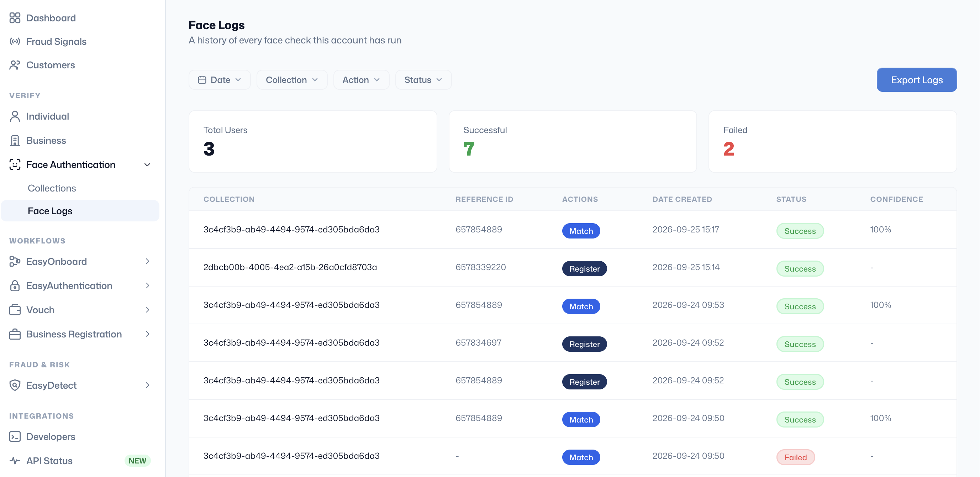Click the NEW badge beside API Status
Image resolution: width=980 pixels, height=477 pixels.
pyautogui.click(x=137, y=461)
